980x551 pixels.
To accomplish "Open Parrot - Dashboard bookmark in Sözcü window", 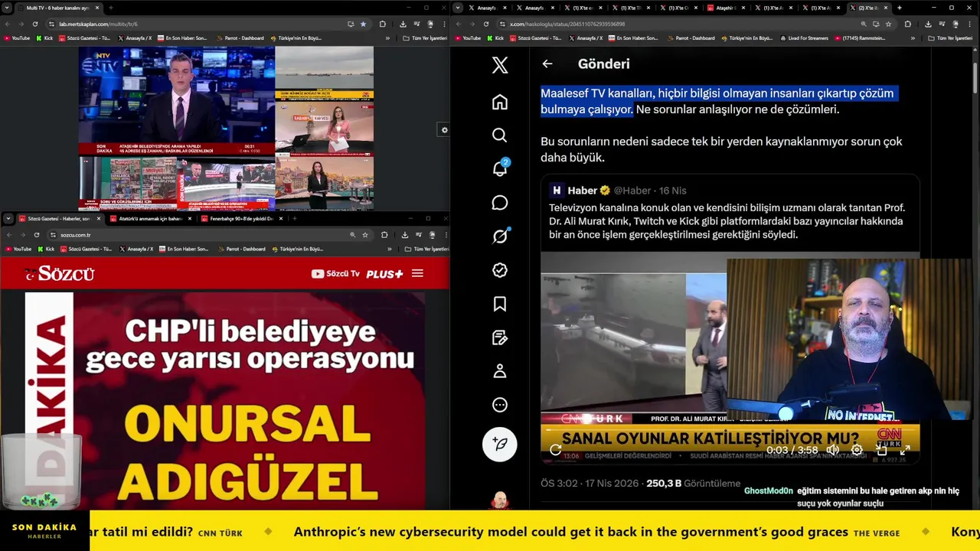I will pos(242,249).
